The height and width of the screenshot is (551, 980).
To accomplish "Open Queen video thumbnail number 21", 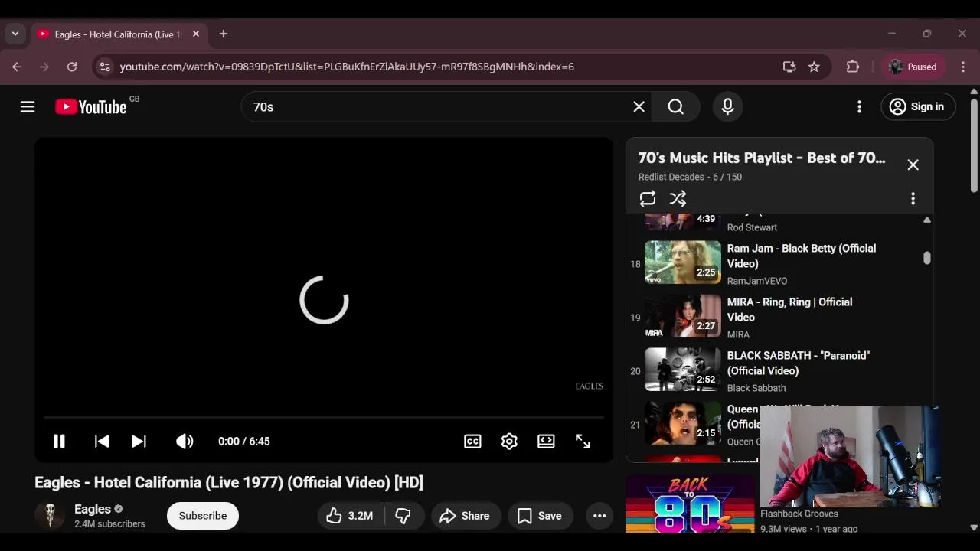I will pyautogui.click(x=683, y=423).
